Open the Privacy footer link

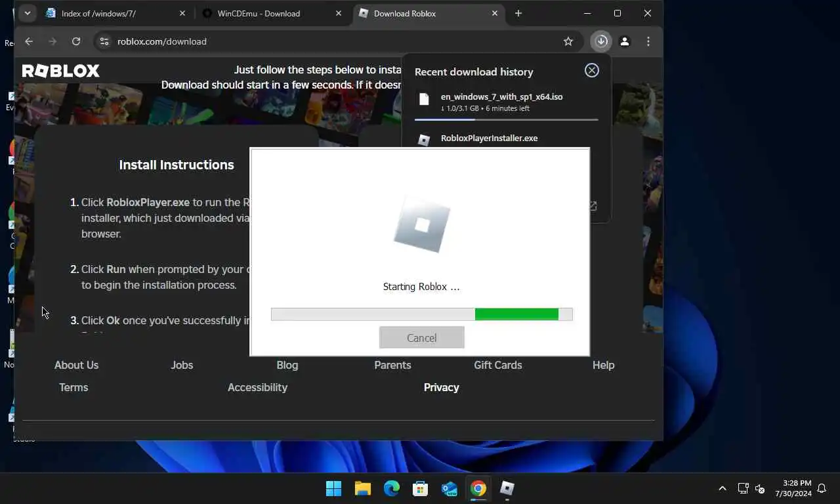(441, 387)
